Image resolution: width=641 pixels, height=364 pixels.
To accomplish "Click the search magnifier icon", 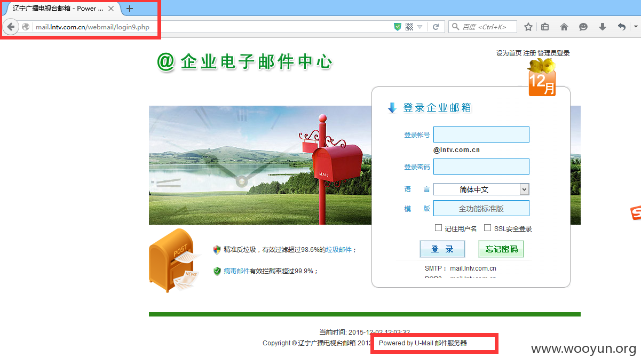I will coord(456,27).
